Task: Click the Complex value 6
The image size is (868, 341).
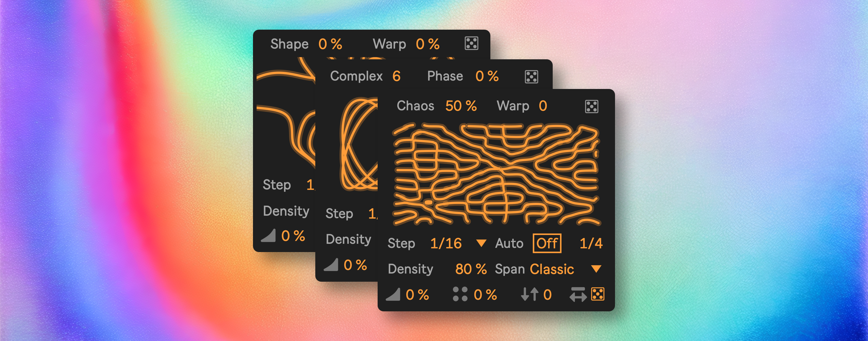Action: (x=397, y=76)
